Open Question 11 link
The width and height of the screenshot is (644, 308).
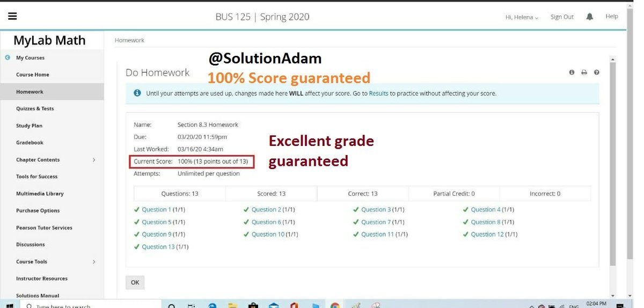[x=377, y=234]
